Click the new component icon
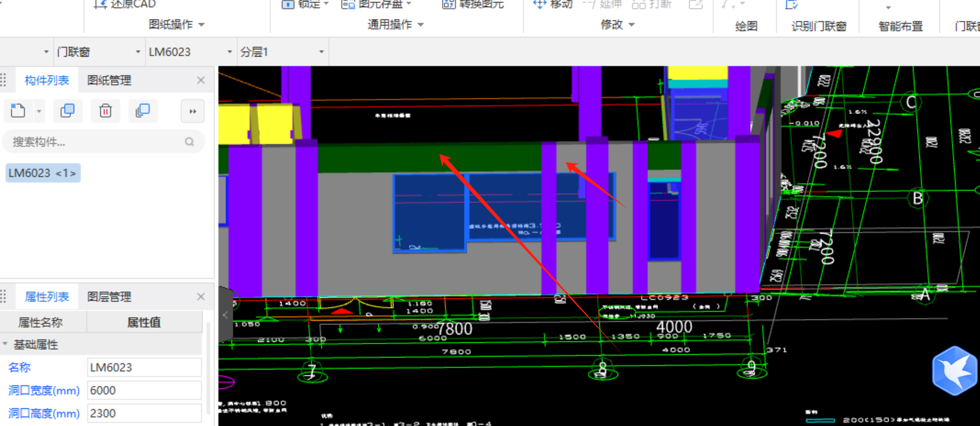 tap(18, 111)
